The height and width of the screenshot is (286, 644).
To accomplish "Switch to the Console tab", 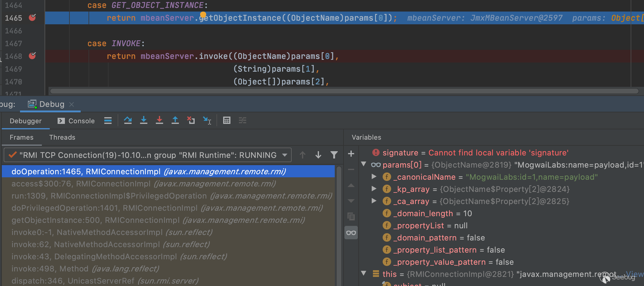I will point(76,121).
